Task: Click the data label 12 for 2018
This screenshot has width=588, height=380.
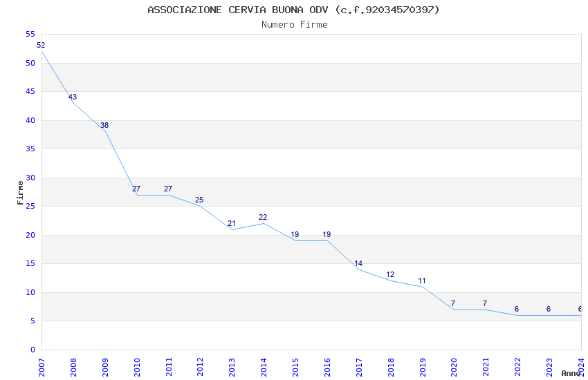Action: pyautogui.click(x=390, y=274)
